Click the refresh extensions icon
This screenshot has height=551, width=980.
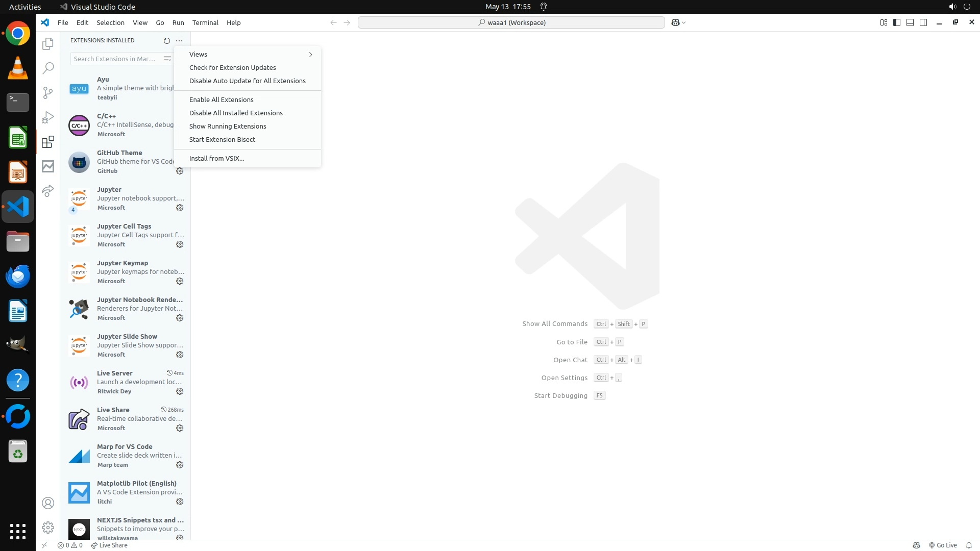point(166,40)
